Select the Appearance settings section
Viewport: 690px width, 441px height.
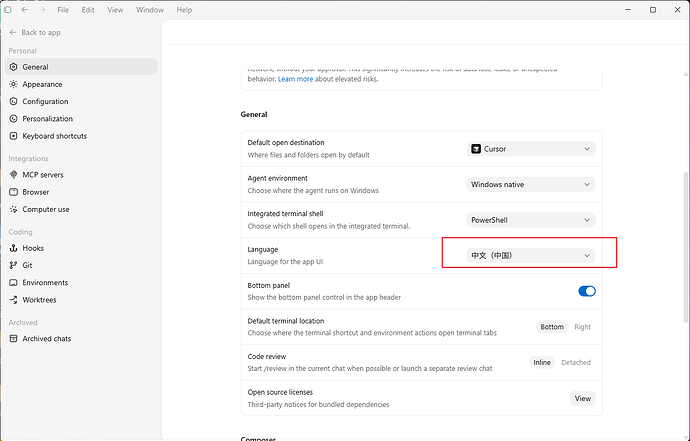coord(81,84)
